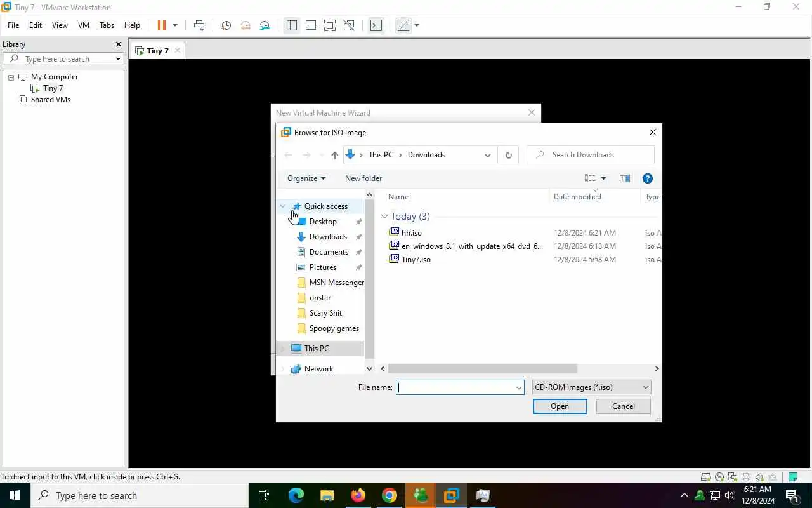
Task: Open the Tabs menu
Action: (x=107, y=25)
